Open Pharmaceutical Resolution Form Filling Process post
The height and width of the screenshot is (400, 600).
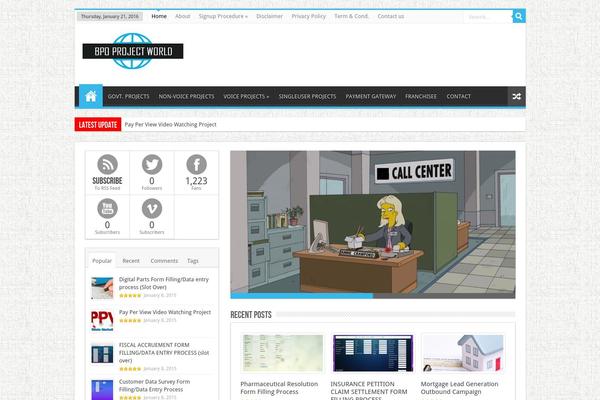(279, 388)
